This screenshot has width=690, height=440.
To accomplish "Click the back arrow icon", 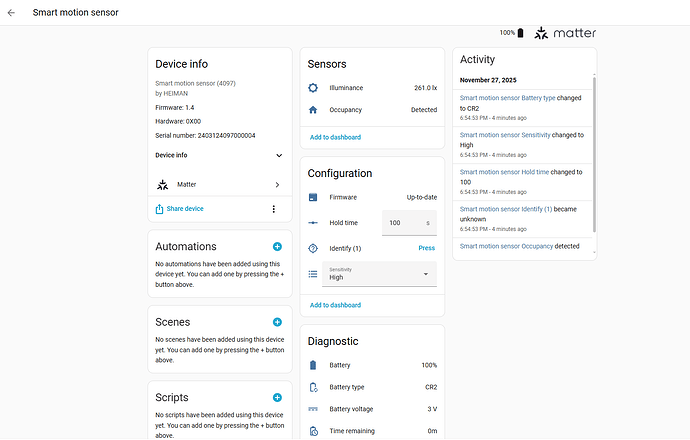I will 12,13.
